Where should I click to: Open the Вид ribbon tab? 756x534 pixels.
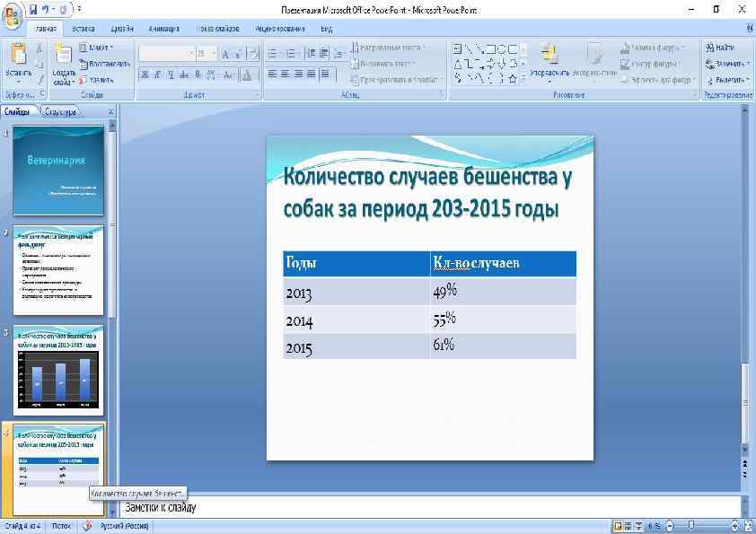[327, 29]
